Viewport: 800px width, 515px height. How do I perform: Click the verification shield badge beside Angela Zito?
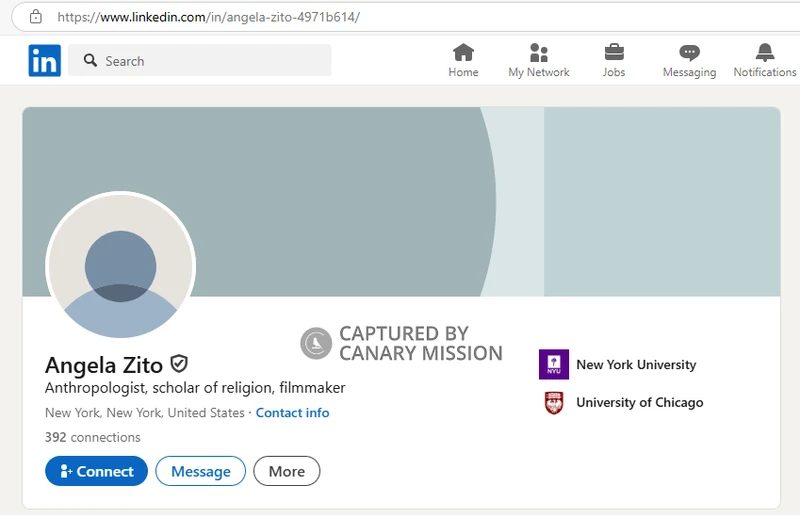179,364
